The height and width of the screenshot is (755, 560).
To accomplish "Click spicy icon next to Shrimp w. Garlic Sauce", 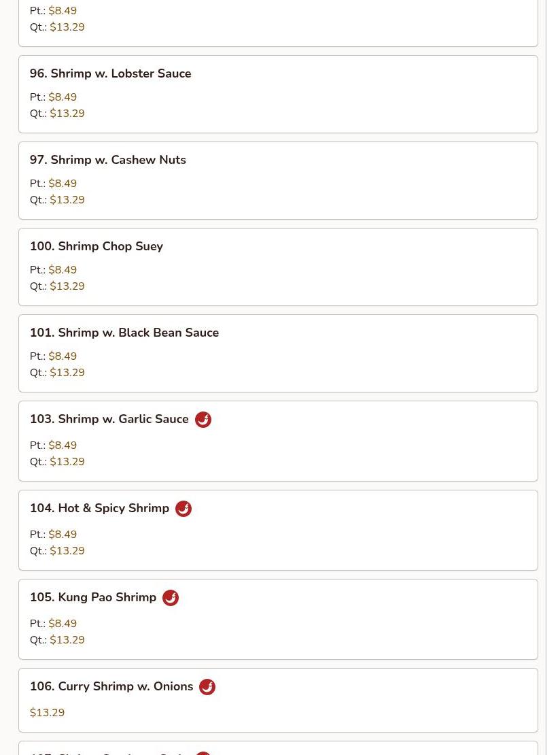I will coord(203,420).
